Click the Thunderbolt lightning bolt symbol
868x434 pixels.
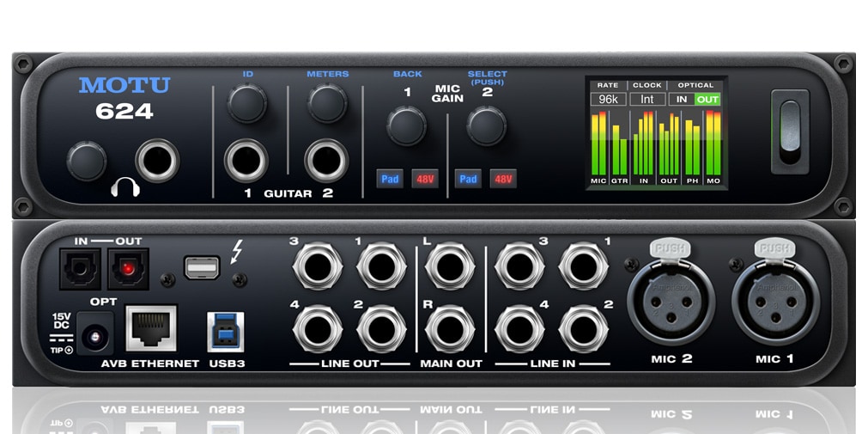click(x=237, y=252)
